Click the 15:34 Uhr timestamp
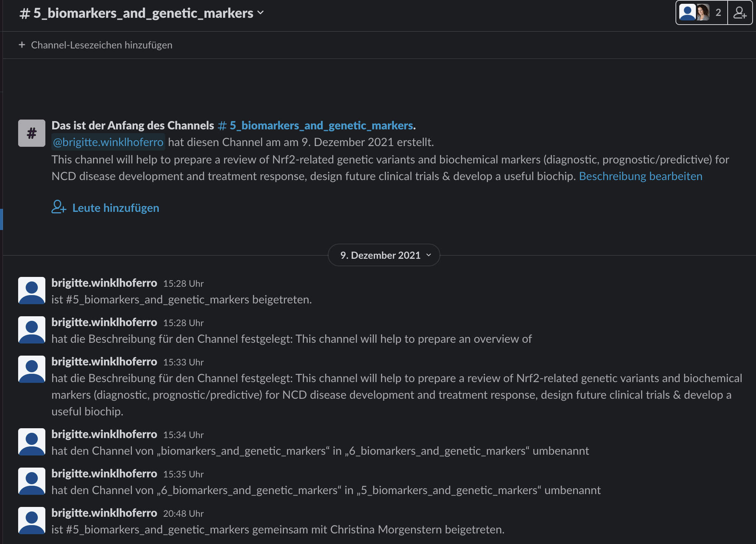Viewport: 756px width, 544px height. coord(183,435)
